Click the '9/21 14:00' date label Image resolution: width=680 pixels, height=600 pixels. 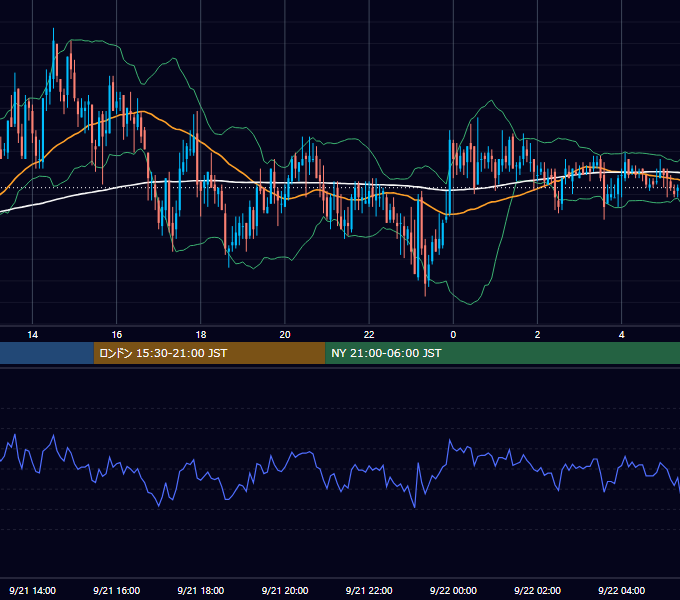pyautogui.click(x=33, y=590)
